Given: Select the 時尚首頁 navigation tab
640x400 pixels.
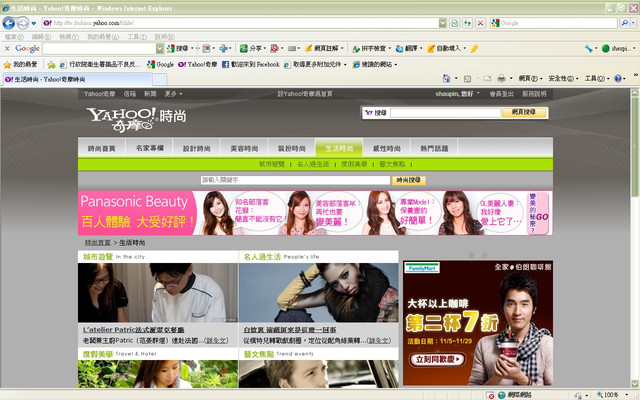Looking at the screenshot, I should pos(102,149).
